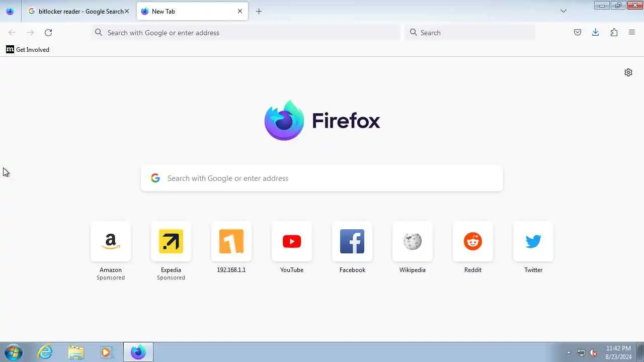Click the center Google search field
644x362 pixels.
pos(322,178)
